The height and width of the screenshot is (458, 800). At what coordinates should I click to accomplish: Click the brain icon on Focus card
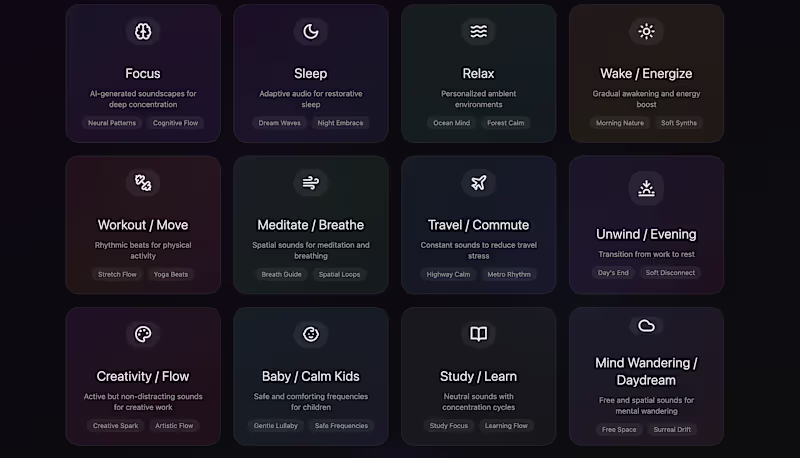[x=143, y=31]
